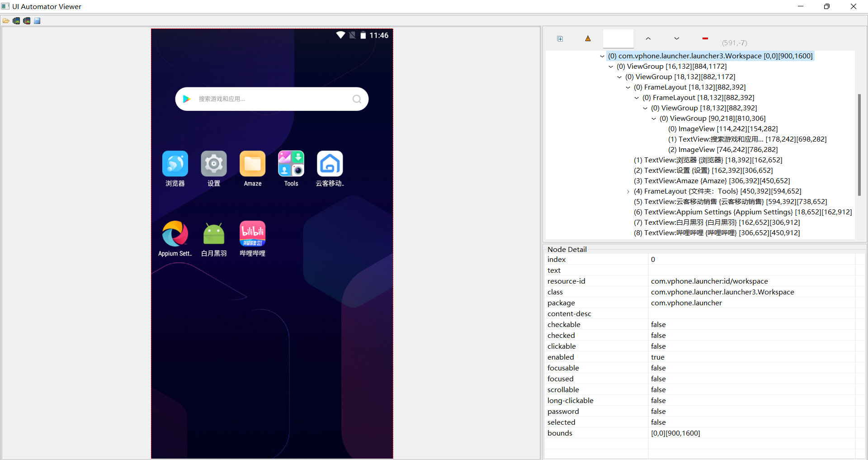Tap the 哔哩哔哩 bilibili app icon
The width and height of the screenshot is (868, 460).
point(252,233)
